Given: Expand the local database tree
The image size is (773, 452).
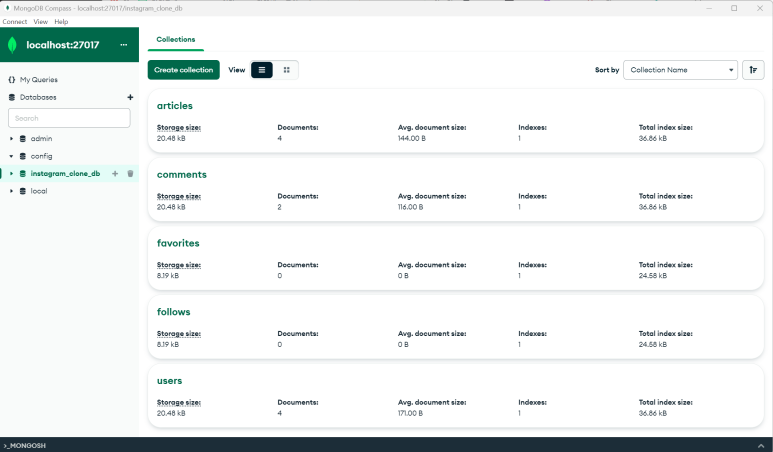Looking at the screenshot, I should click(11, 191).
